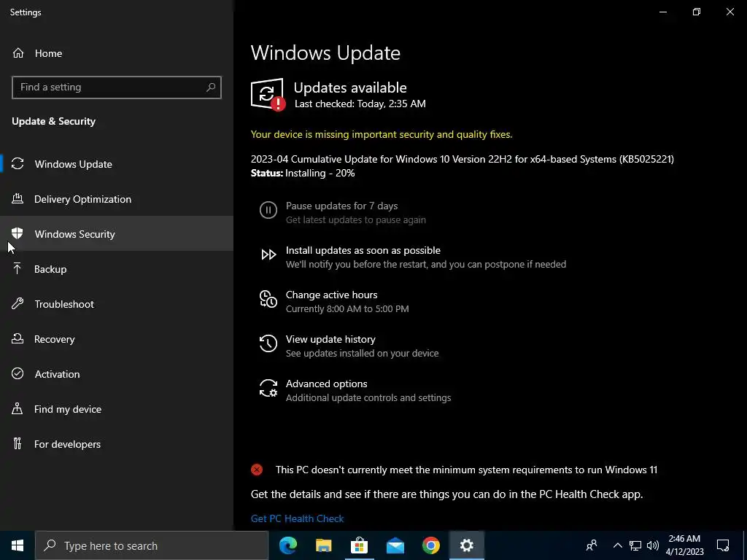The width and height of the screenshot is (747, 560).
Task: Open Microsoft Store from the taskbar
Action: pyautogui.click(x=359, y=545)
